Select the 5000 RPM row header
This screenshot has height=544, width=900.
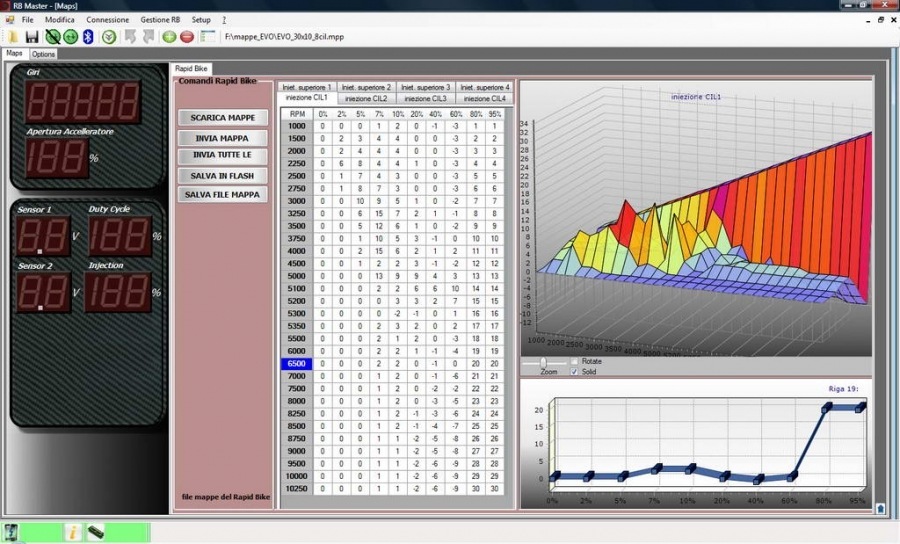point(297,276)
